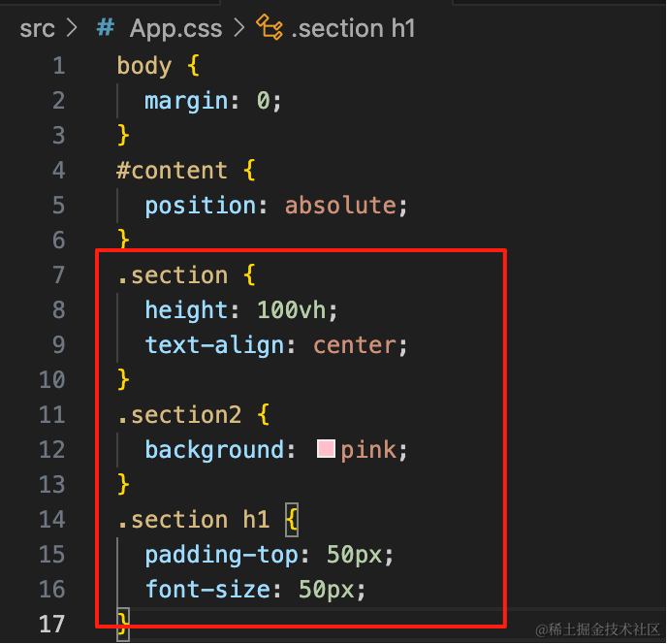Click the '.section2' selector text
Image resolution: width=667 pixels, height=644 pixels.
[x=179, y=415]
